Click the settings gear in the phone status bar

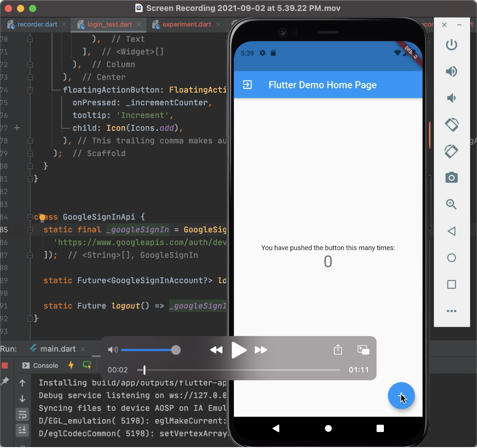262,53
